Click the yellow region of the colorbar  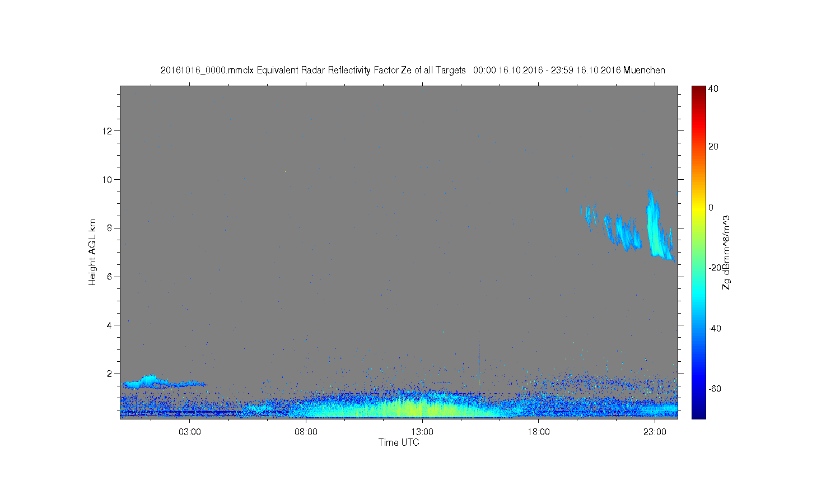click(x=698, y=207)
